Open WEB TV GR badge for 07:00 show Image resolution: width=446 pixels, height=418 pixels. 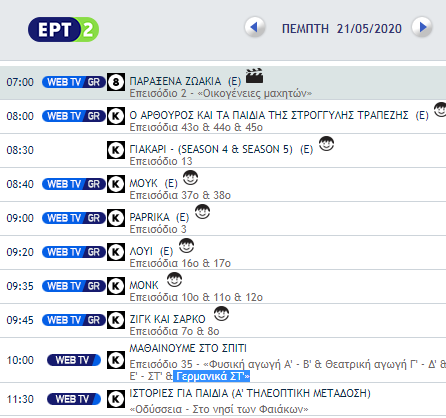74,82
